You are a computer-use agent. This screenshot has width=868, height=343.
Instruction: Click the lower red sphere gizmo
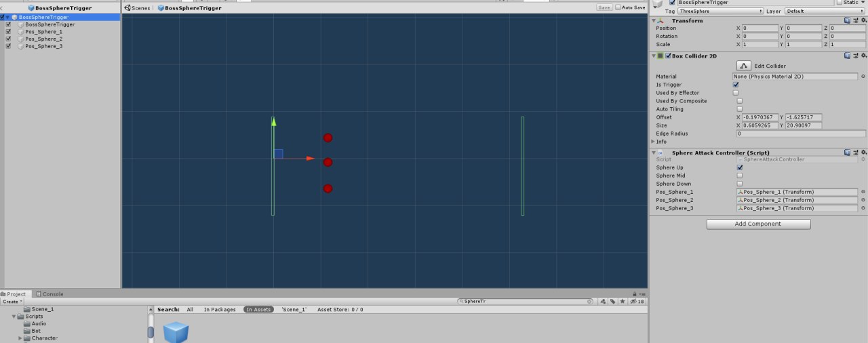click(328, 188)
